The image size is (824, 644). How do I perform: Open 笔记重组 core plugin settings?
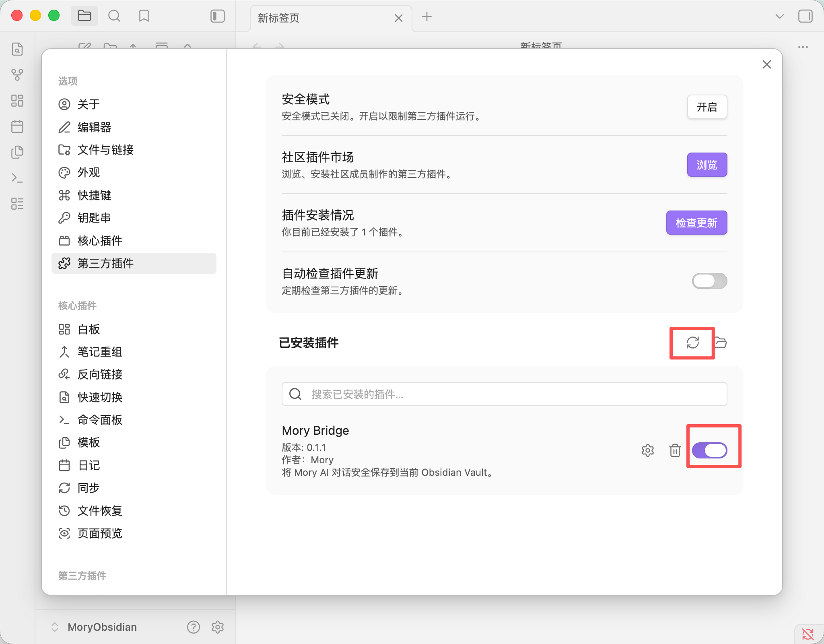click(x=134, y=352)
